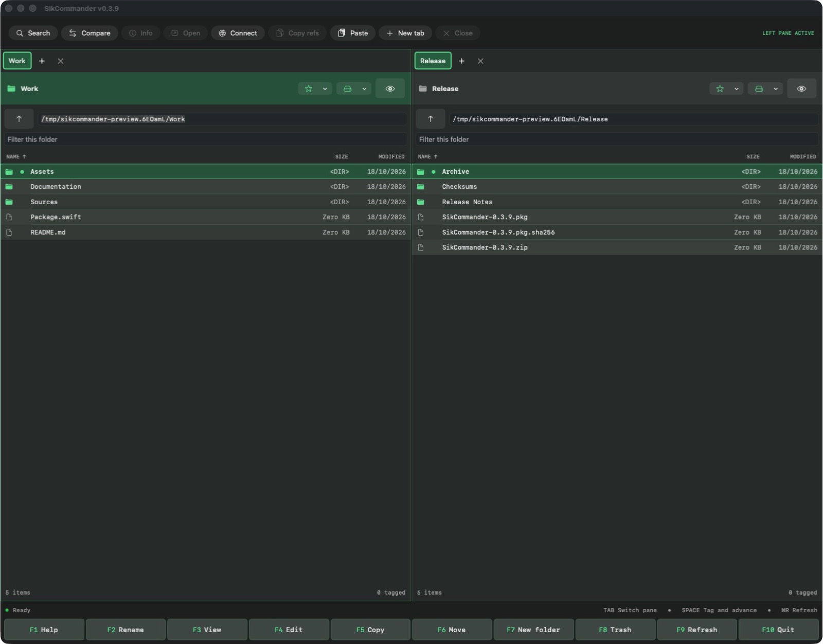Expand drives dropdown in Release pane

point(776,88)
